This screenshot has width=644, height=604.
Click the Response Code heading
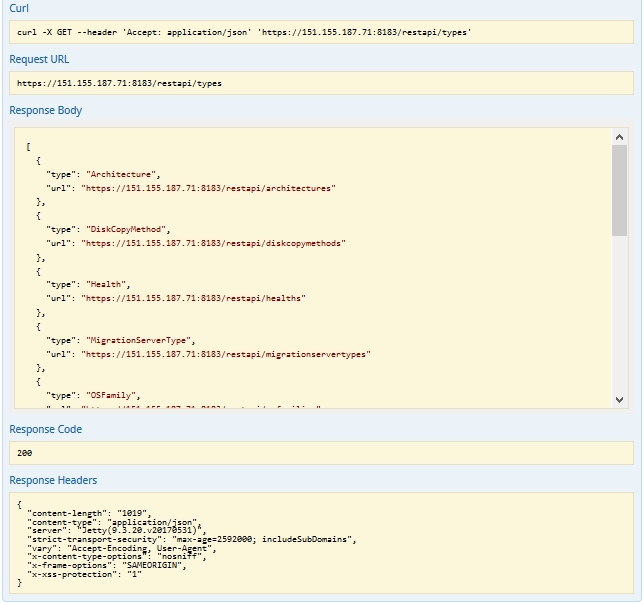pos(45,429)
